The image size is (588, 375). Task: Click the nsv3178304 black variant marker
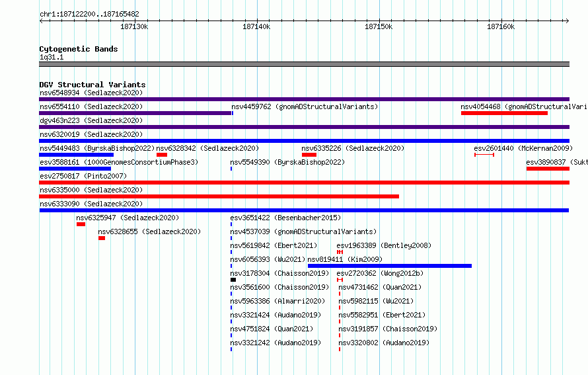233,280
